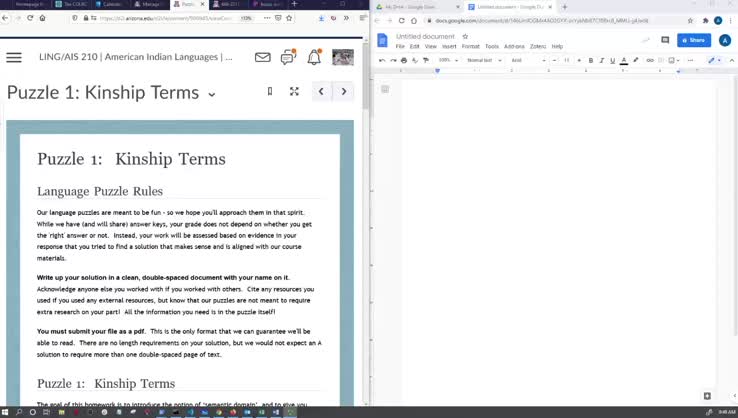Open the user profile picture menu
The width and height of the screenshot is (738, 418).
tap(343, 57)
